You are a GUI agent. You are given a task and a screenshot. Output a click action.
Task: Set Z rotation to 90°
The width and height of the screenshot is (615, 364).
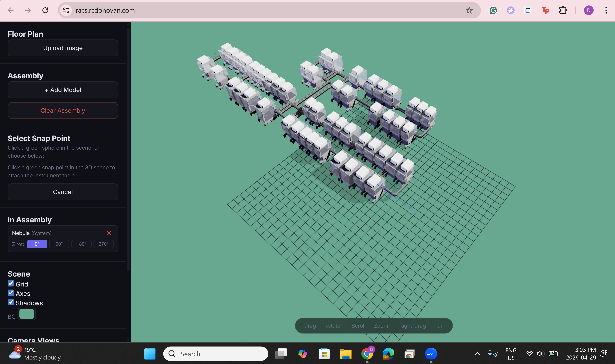59,244
